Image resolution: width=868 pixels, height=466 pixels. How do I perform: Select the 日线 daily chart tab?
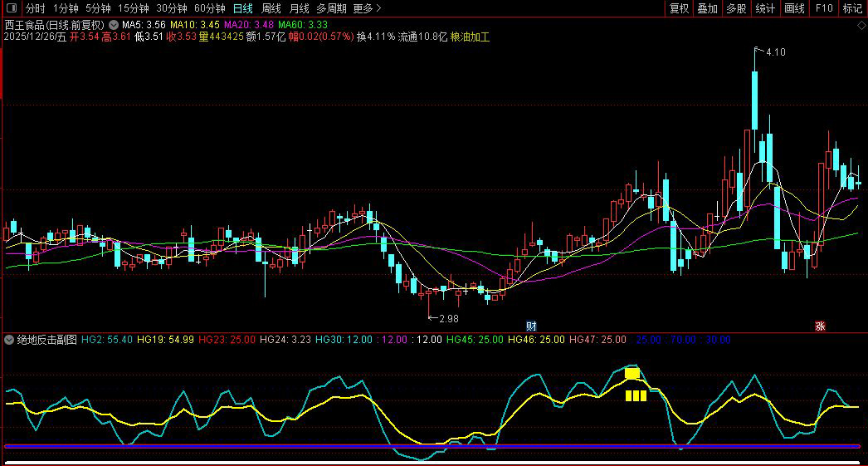point(242,8)
